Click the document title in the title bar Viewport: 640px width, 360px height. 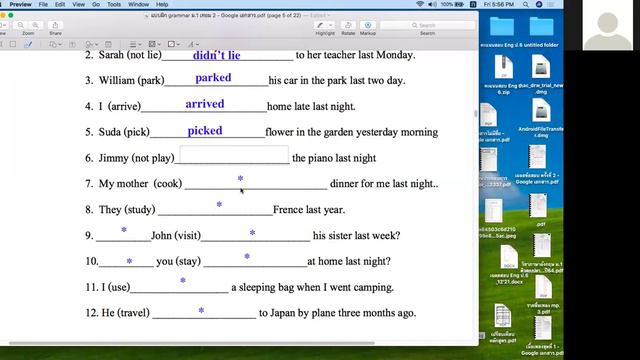[x=226, y=16]
